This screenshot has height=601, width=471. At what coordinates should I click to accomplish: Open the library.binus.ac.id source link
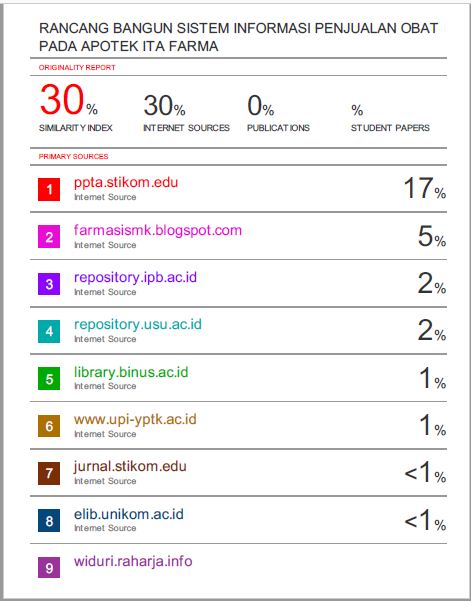[131, 372]
